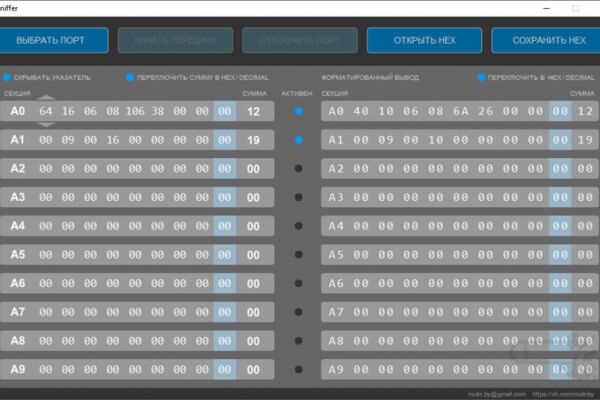Click the ОТКЛЮЧИТЬ ПОРТ button
The width and height of the screenshot is (600, 400).
pyautogui.click(x=300, y=40)
